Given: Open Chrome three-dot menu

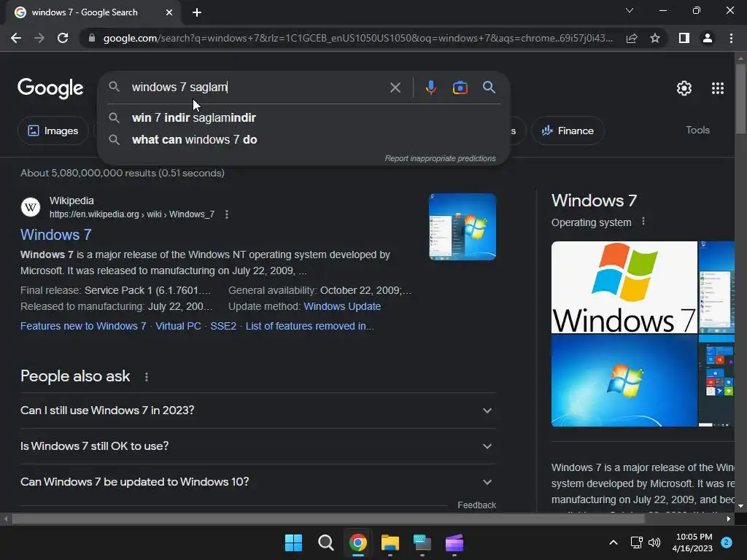Looking at the screenshot, I should point(731,38).
